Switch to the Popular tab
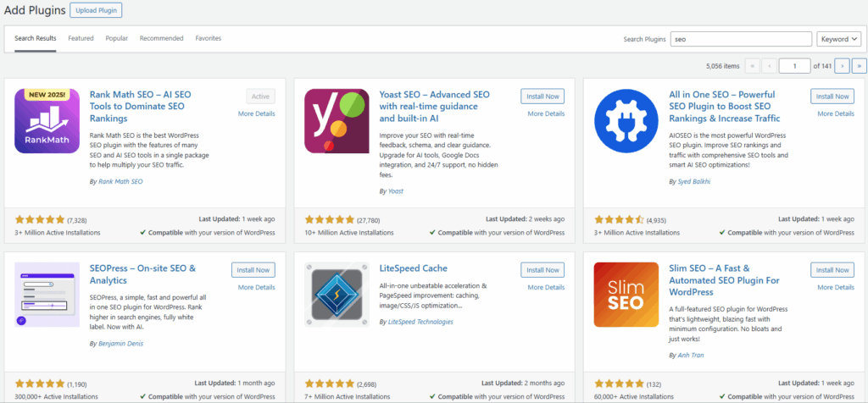Viewport: 868px width, 403px height. point(117,38)
